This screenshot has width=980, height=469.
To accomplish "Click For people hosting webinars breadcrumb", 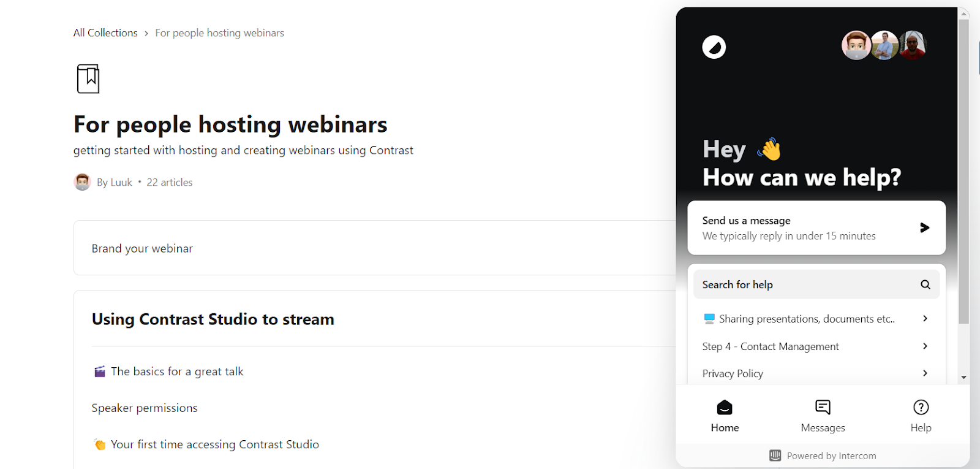I will [219, 33].
